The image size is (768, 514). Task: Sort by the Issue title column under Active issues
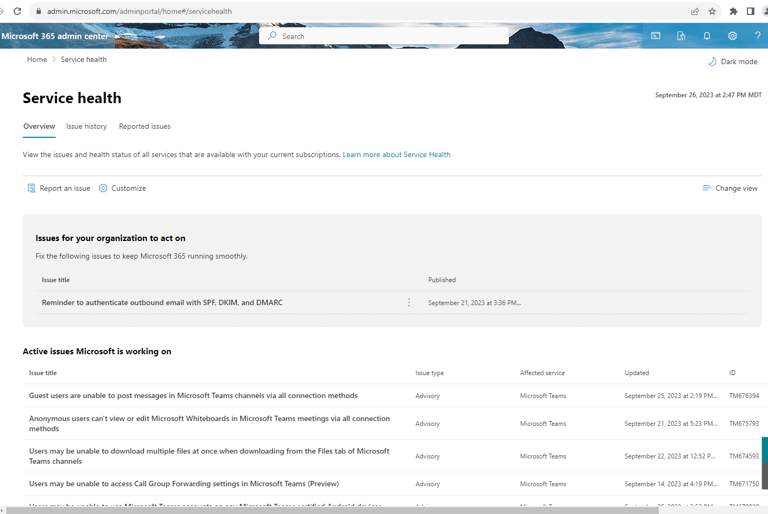[x=43, y=373]
